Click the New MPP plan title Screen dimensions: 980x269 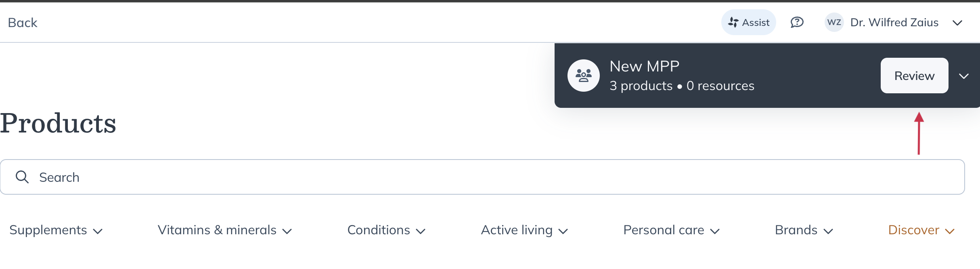[644, 66]
